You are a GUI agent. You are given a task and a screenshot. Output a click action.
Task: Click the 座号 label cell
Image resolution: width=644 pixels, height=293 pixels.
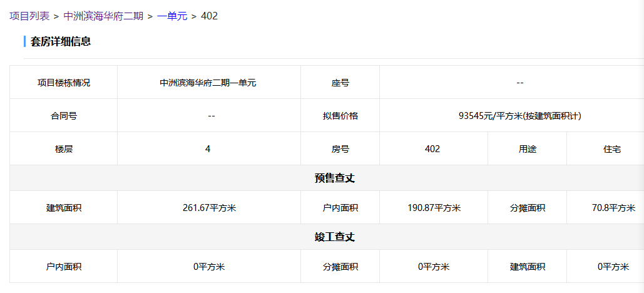pos(340,83)
